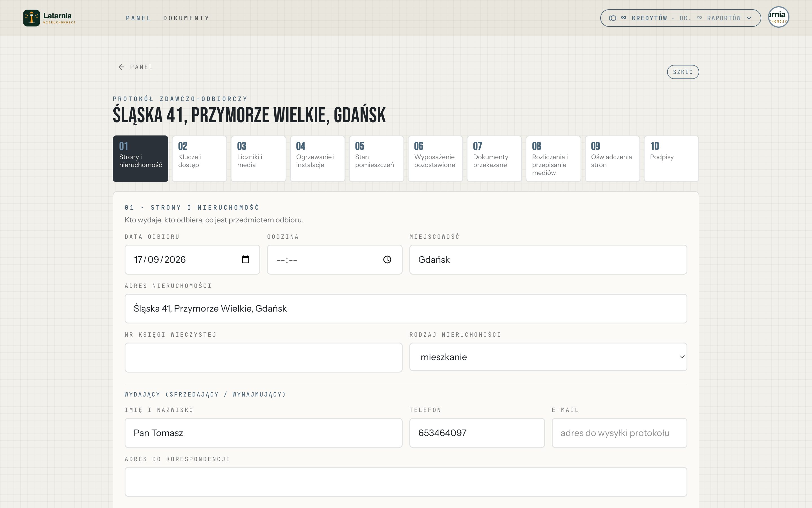This screenshot has width=812, height=508.
Task: Click the text Kto wydaje, kto odbiera
Action: (x=214, y=220)
